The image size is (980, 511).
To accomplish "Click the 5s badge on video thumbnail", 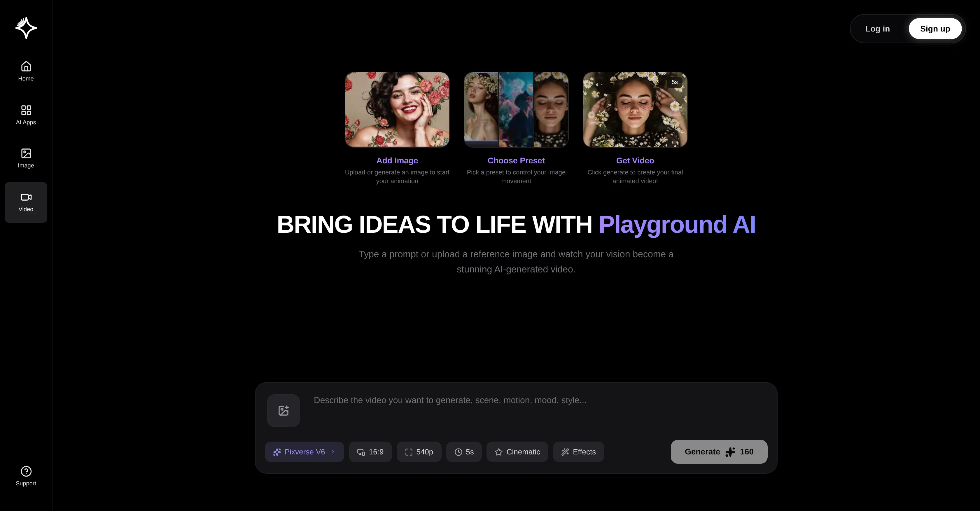I will click(x=675, y=82).
